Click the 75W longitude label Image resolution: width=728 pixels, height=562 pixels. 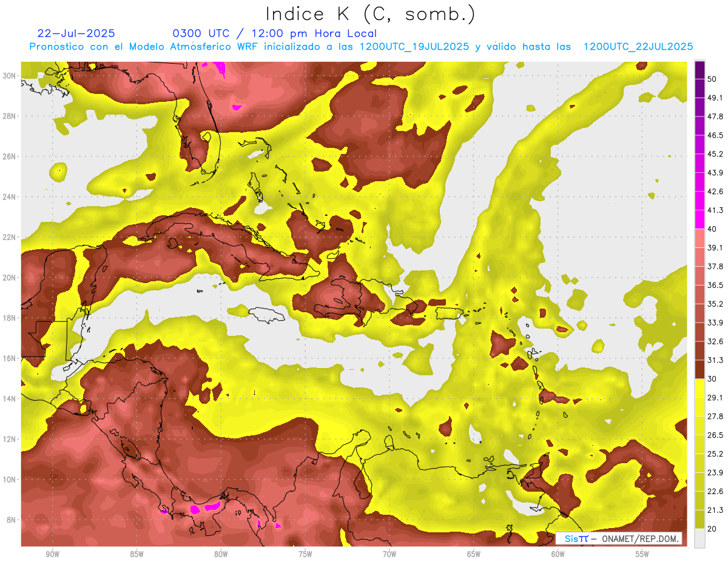click(305, 554)
